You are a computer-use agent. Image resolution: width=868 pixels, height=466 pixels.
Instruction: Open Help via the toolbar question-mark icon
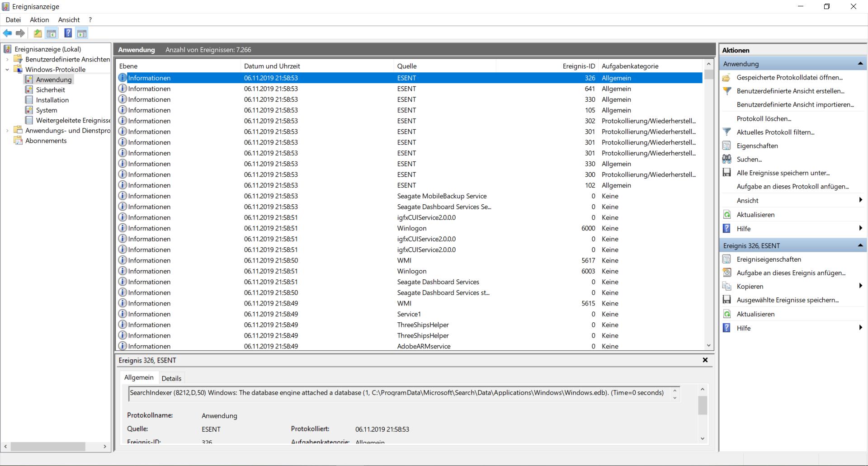68,33
